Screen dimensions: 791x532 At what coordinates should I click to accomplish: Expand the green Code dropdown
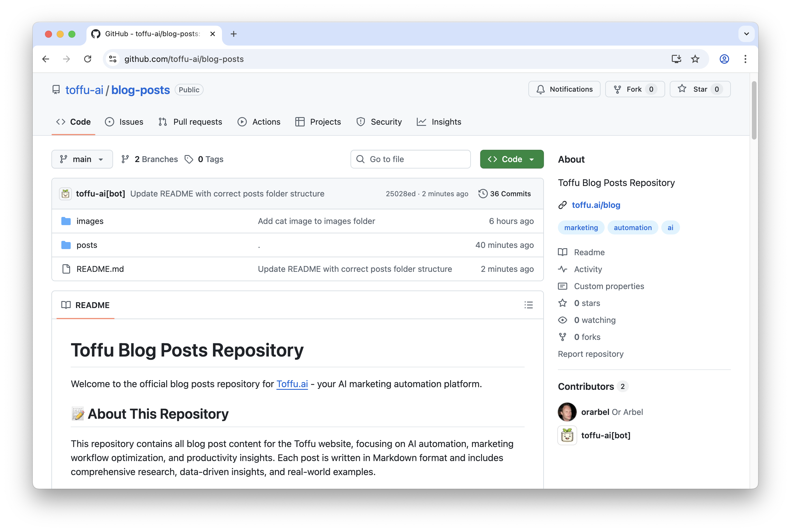pos(531,159)
